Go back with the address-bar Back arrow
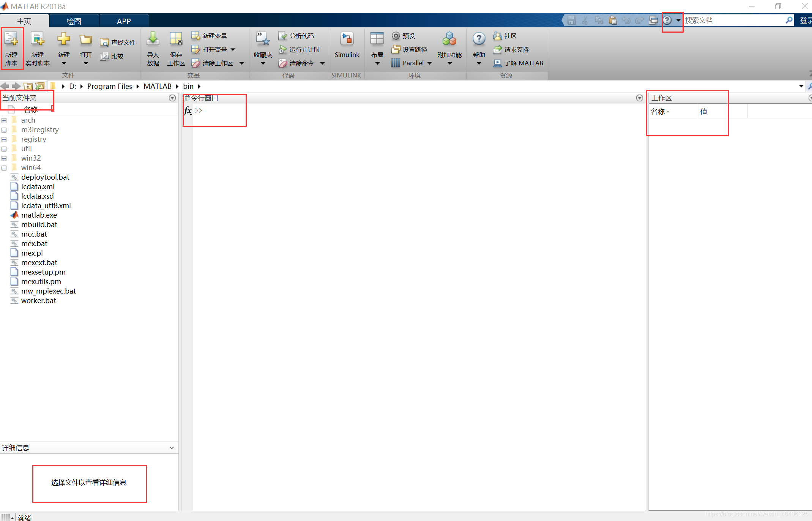Screen dimensions: 812x521 tap(5, 86)
